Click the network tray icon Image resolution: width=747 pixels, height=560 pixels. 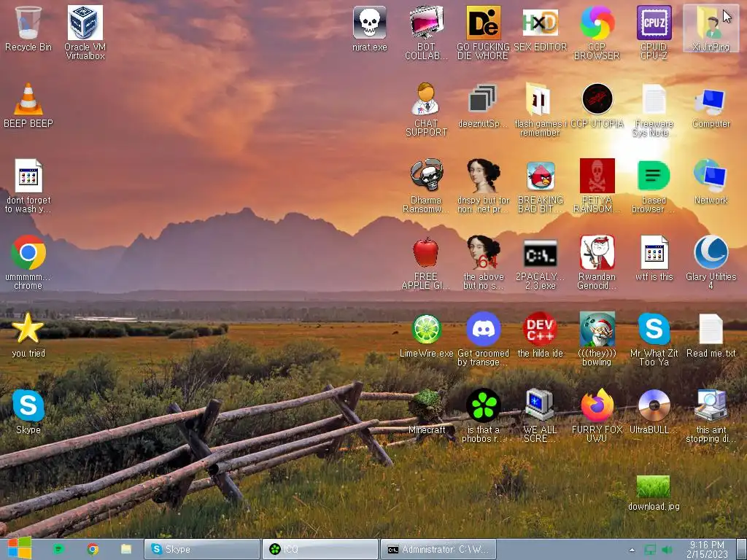click(650, 550)
